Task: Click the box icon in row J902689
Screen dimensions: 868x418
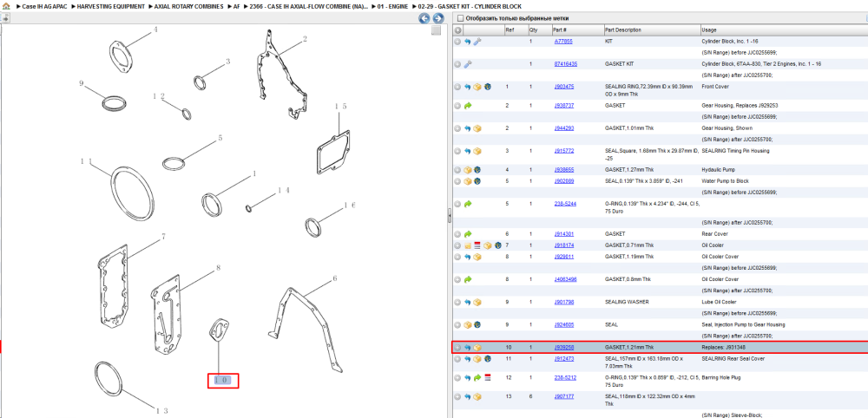Action: point(468,180)
